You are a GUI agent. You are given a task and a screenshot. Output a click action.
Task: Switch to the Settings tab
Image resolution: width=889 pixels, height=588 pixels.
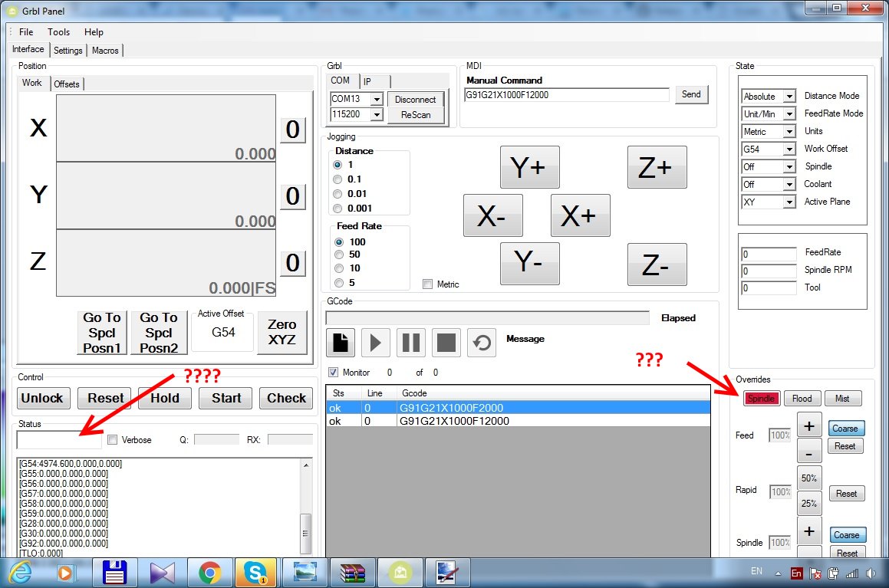(x=68, y=51)
